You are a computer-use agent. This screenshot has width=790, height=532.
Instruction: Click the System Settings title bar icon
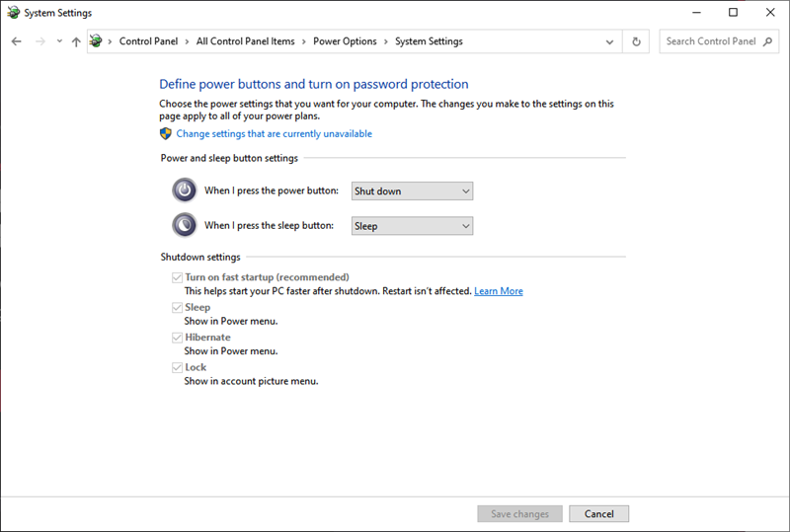tap(13, 13)
